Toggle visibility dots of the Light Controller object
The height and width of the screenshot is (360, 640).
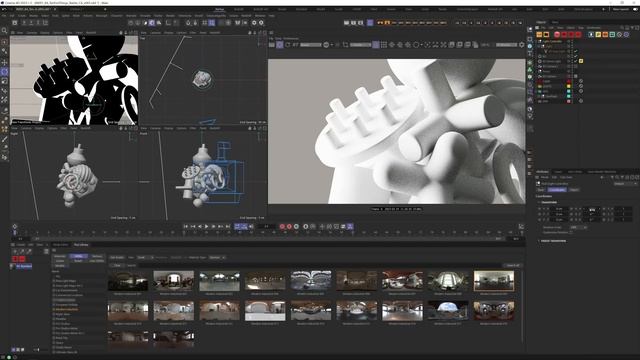[572, 41]
